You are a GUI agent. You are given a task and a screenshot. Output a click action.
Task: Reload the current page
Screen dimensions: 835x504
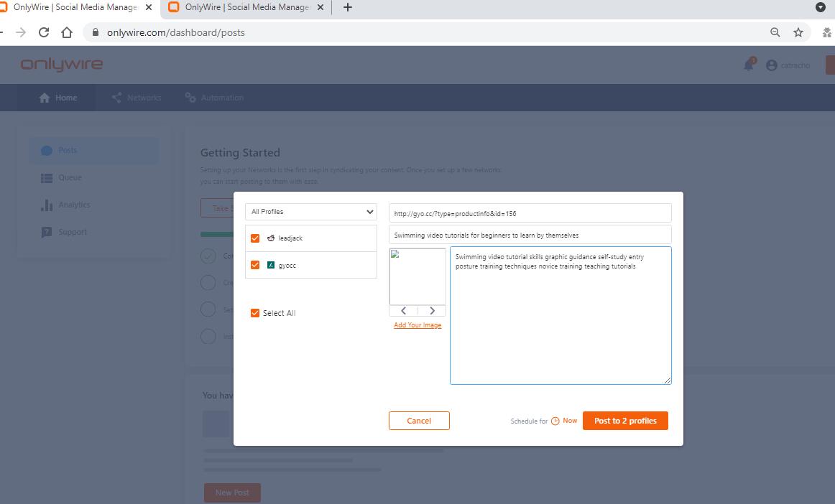44,32
